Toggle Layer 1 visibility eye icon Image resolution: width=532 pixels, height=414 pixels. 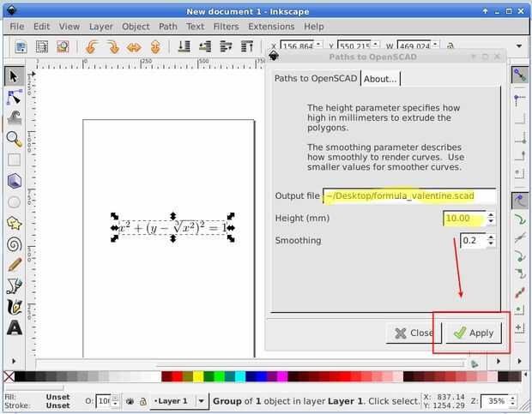tap(130, 402)
